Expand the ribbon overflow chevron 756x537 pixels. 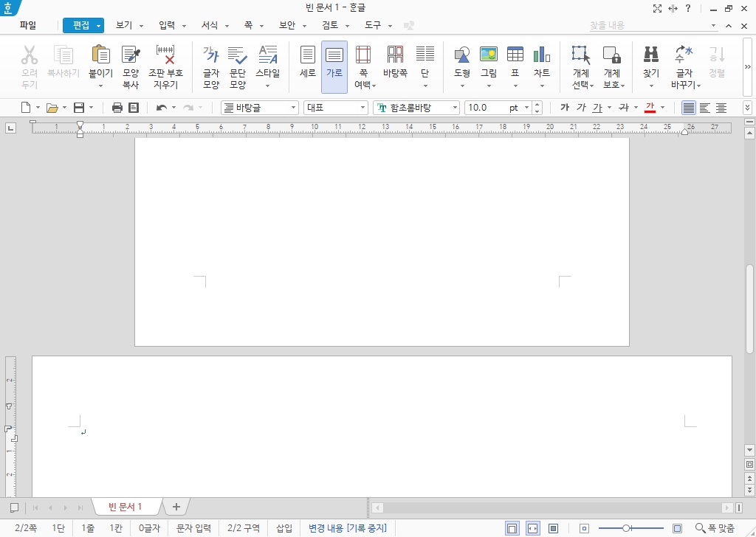coord(748,66)
